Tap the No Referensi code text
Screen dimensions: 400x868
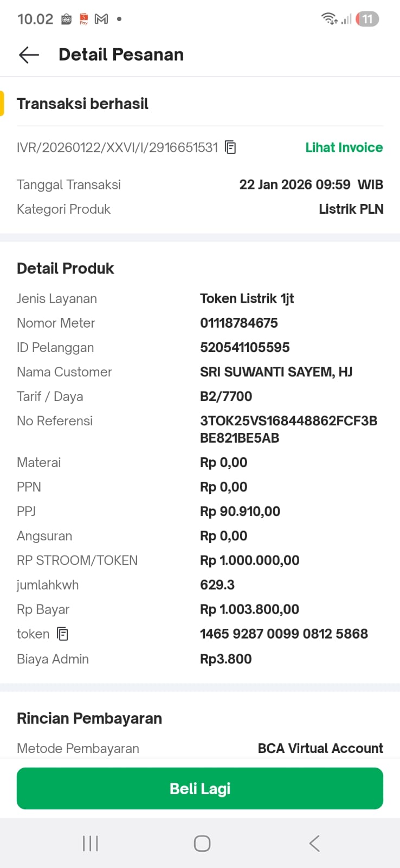click(288, 429)
